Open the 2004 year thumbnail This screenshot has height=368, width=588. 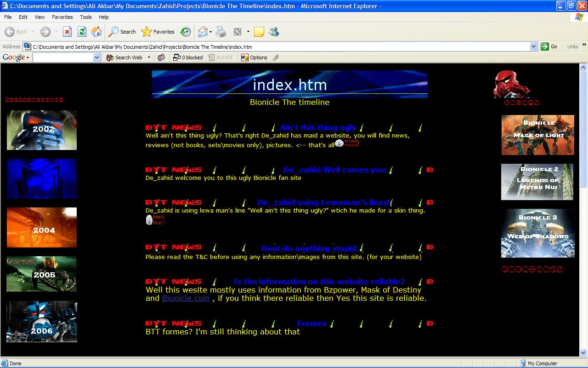tap(42, 227)
